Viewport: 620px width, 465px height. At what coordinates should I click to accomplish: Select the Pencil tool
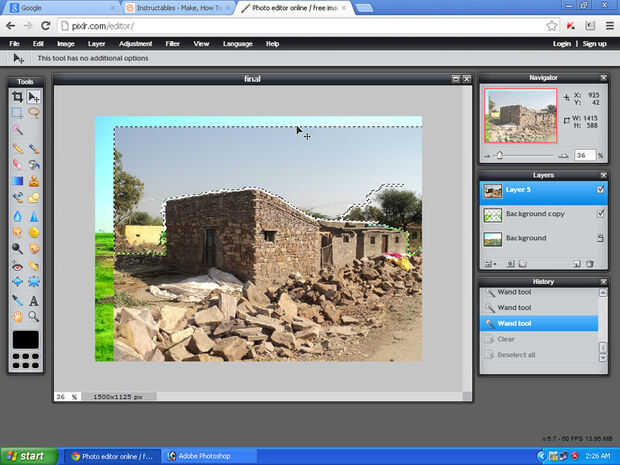(x=17, y=149)
